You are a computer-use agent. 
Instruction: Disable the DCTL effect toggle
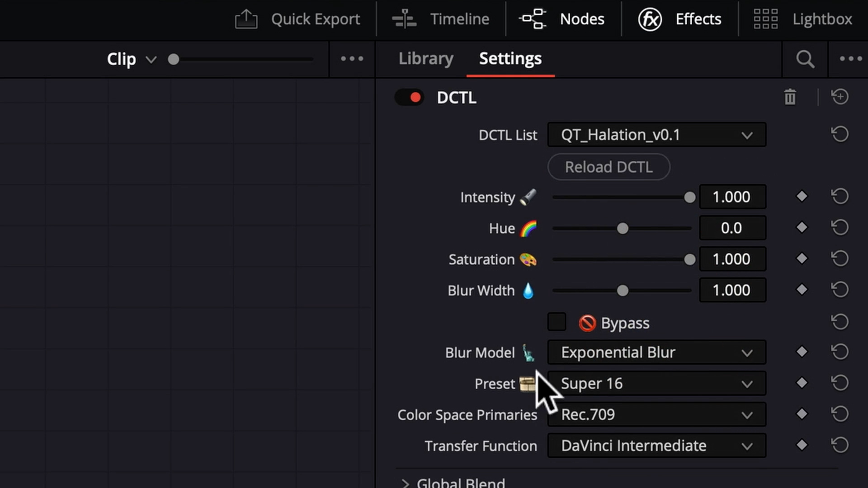click(409, 97)
